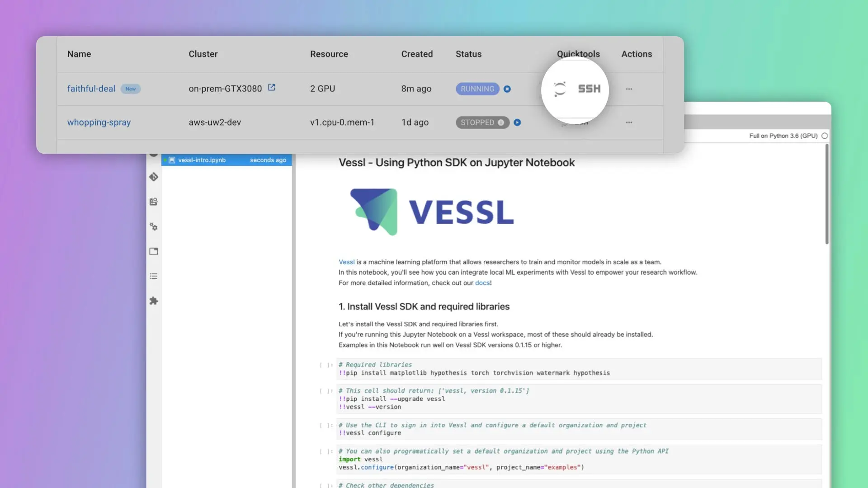Screen dimensions: 868x488
Task: Stop the running faithful-deal workspace
Action: [507, 89]
